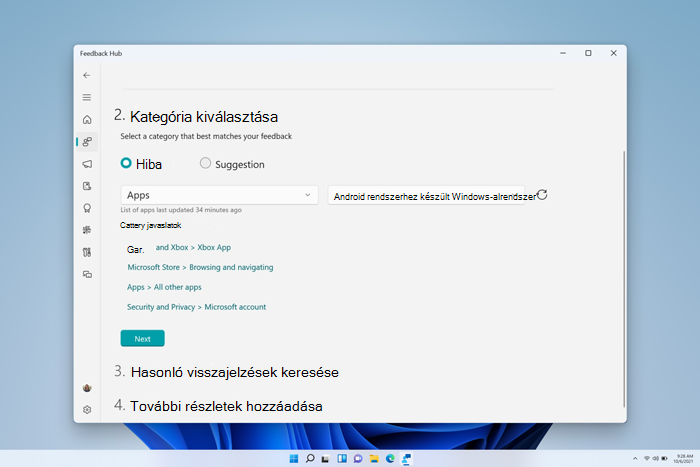The width and height of the screenshot is (700, 467).
Task: Open Widgets from the taskbar
Action: click(x=342, y=459)
